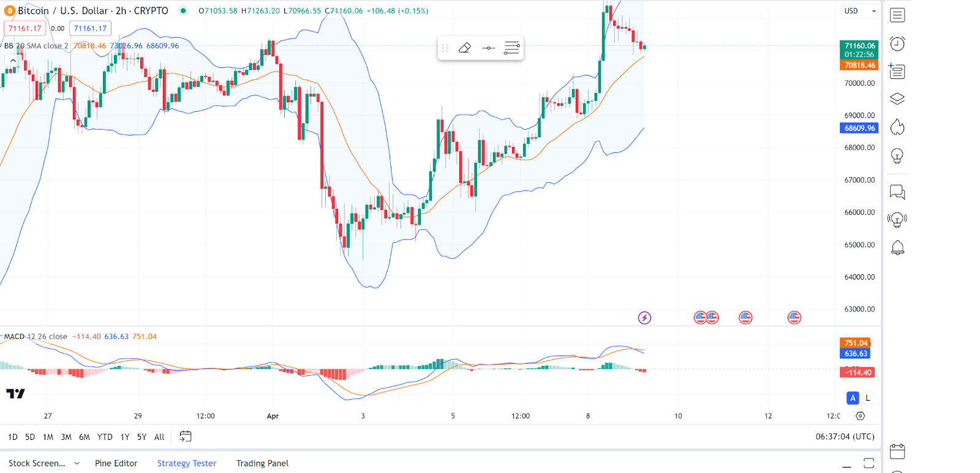
Task: Open the Data window layers icon
Action: (897, 99)
